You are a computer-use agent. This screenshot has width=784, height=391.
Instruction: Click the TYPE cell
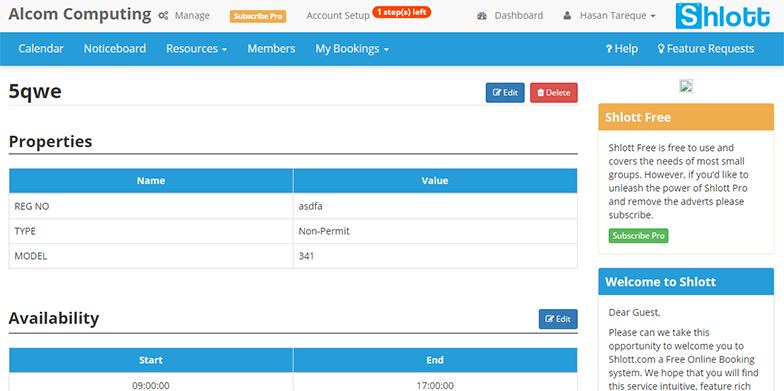pos(151,231)
